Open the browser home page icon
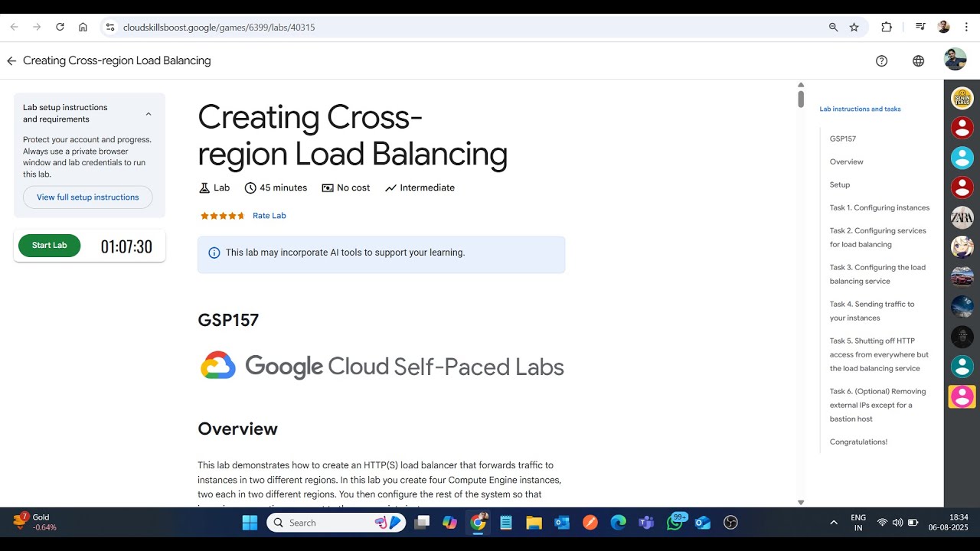980x551 pixels. point(83,27)
